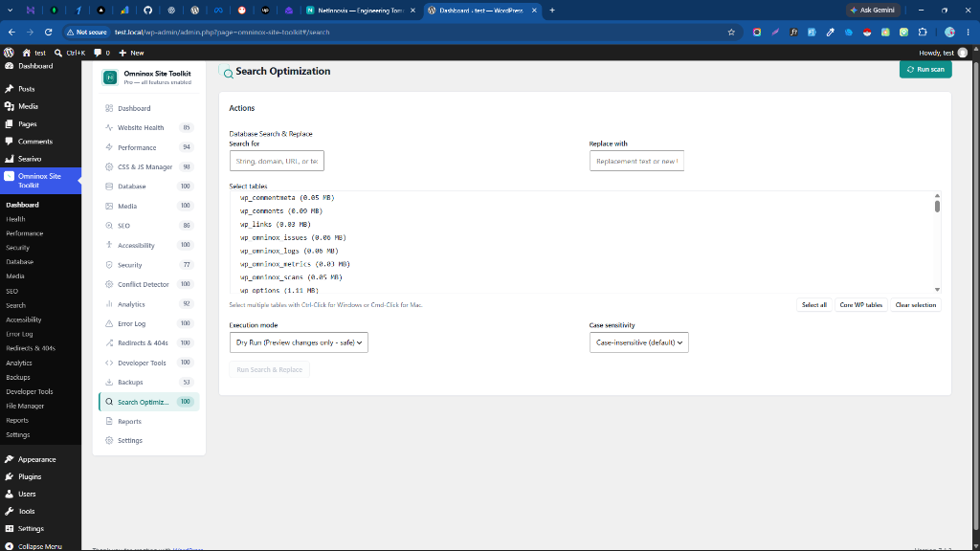Click the SEO magnifier icon in toolkit panel
The width and height of the screenshot is (980, 551).
click(x=109, y=226)
